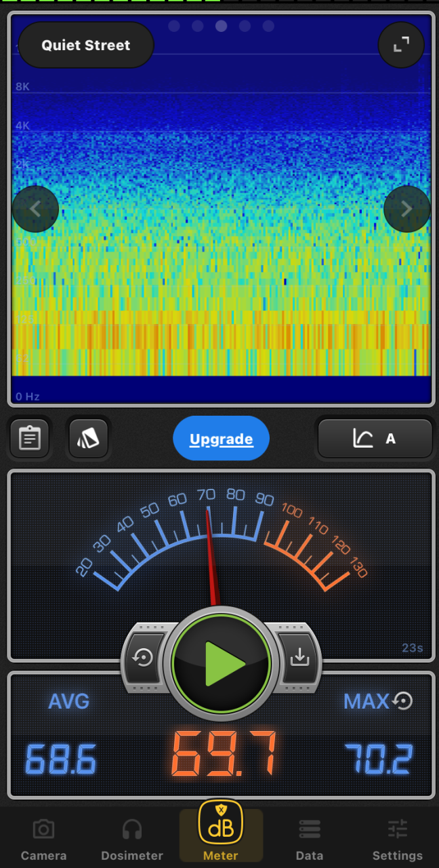This screenshot has width=439, height=868.
Task: Tap the theme cards icon
Action: (88, 439)
